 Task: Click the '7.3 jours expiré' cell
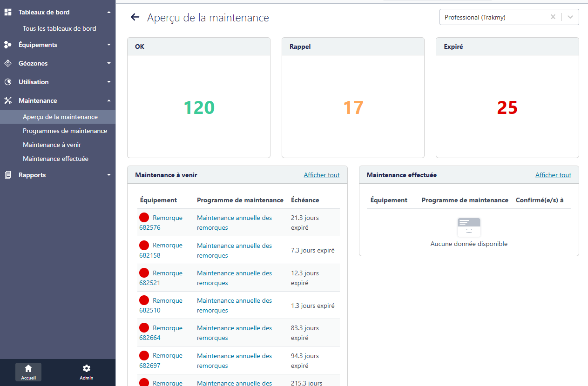313,250
